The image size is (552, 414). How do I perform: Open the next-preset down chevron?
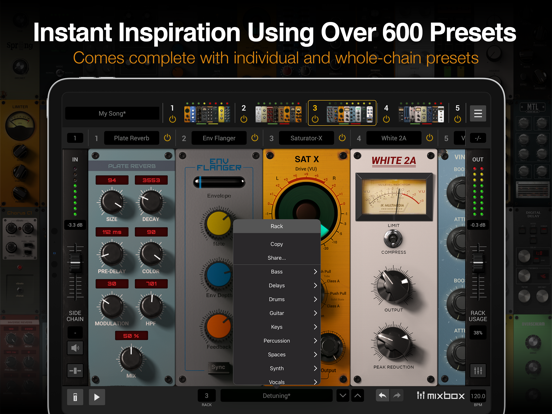(343, 396)
